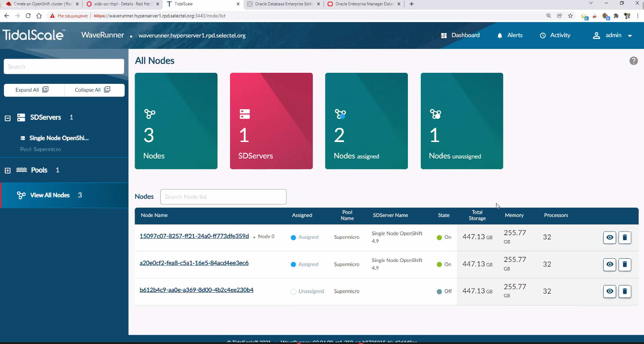Click the Activity clock icon

[543, 36]
